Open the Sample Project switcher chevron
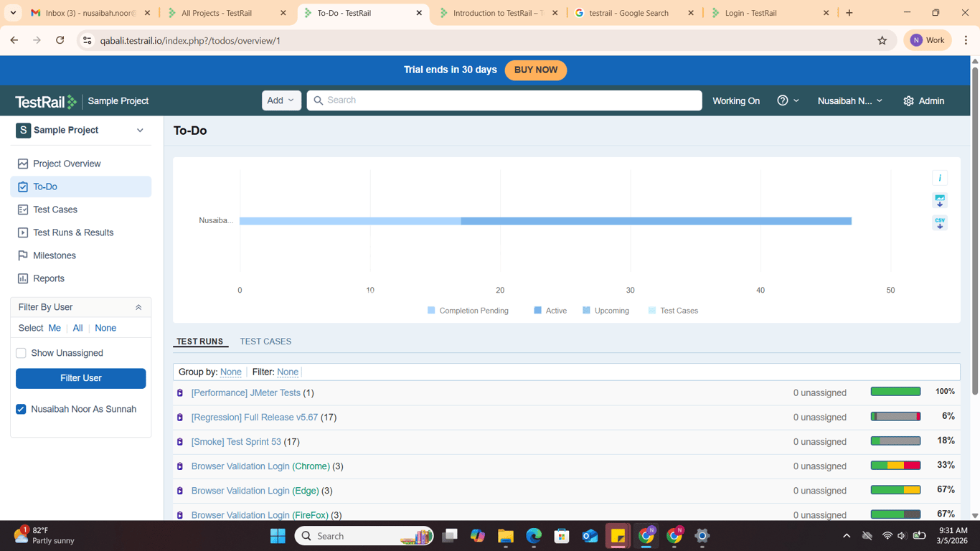Image resolution: width=980 pixels, height=551 pixels. [140, 131]
